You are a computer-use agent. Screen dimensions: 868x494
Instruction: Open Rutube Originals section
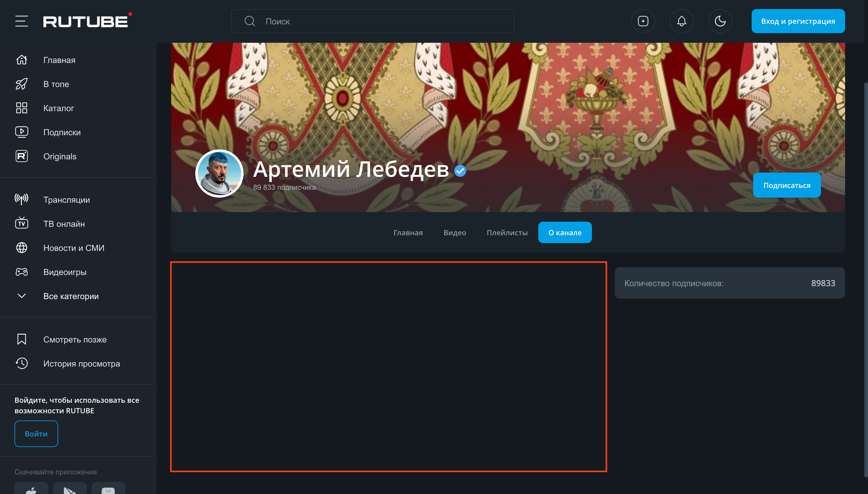60,156
